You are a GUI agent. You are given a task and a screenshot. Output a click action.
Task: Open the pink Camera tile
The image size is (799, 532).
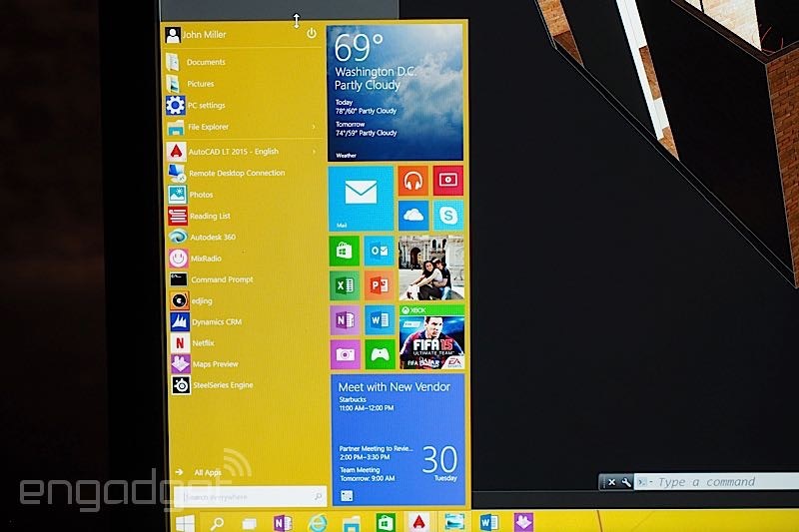click(x=346, y=355)
